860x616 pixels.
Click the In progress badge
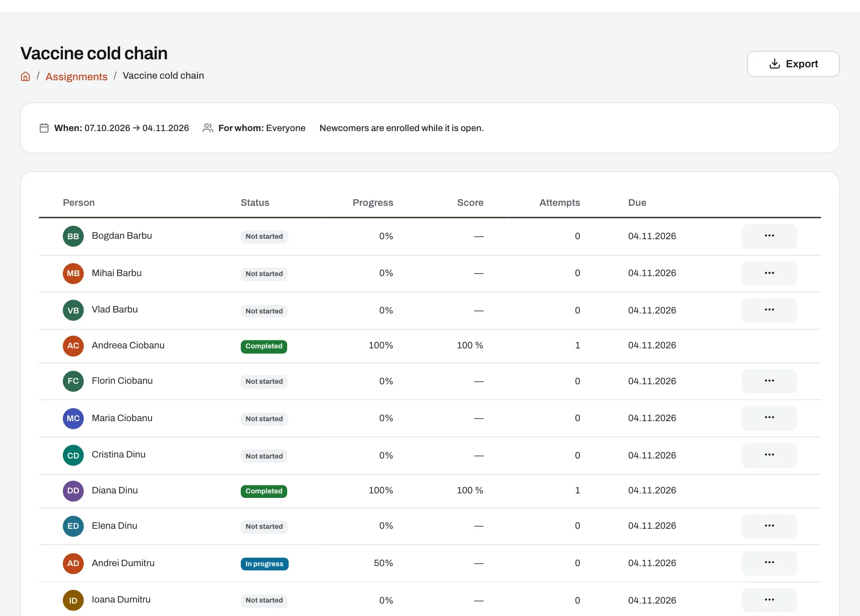(x=264, y=564)
